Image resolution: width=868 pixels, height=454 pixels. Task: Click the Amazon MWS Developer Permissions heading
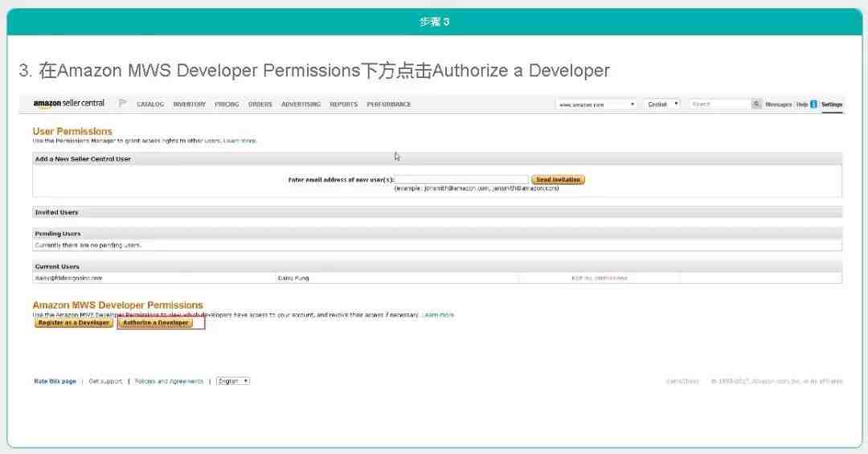tap(118, 305)
